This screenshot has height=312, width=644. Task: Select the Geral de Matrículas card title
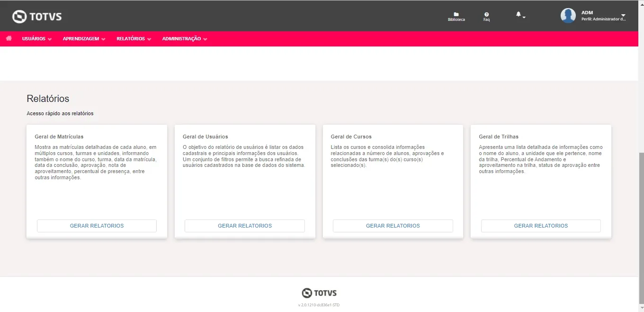[x=59, y=137]
